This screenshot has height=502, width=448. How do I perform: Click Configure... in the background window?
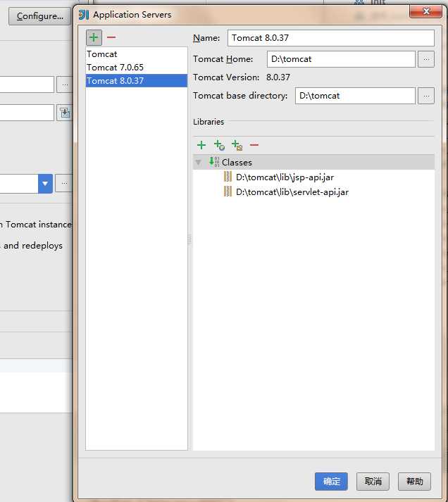click(39, 16)
